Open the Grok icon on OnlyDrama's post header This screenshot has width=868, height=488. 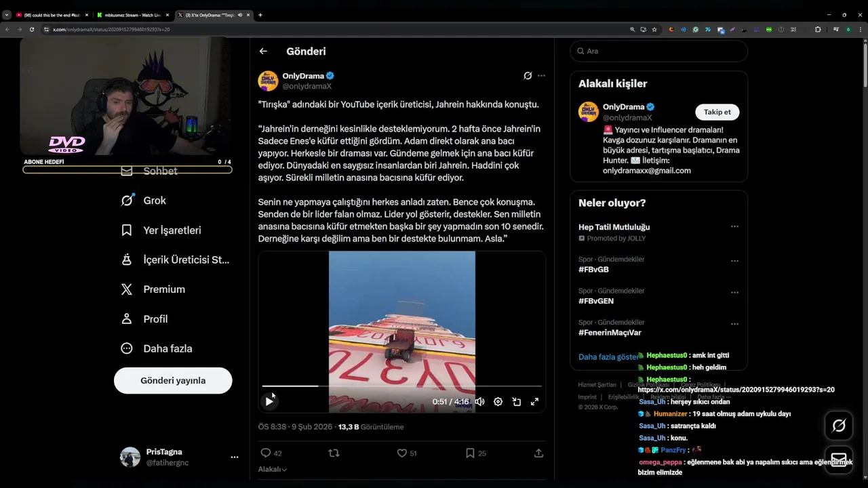point(528,75)
